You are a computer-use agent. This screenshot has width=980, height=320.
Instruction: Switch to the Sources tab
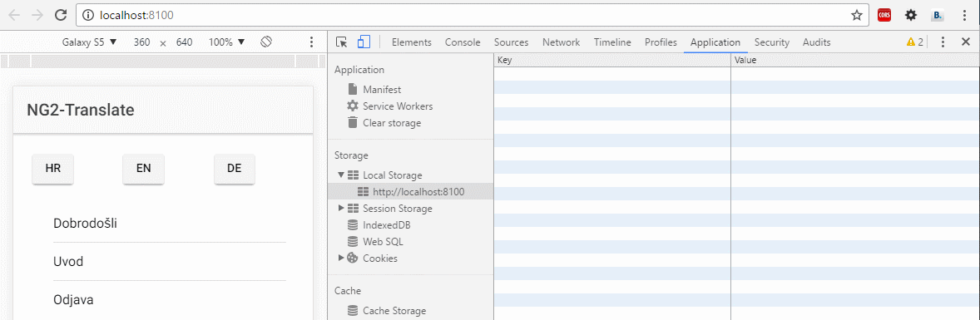(512, 42)
